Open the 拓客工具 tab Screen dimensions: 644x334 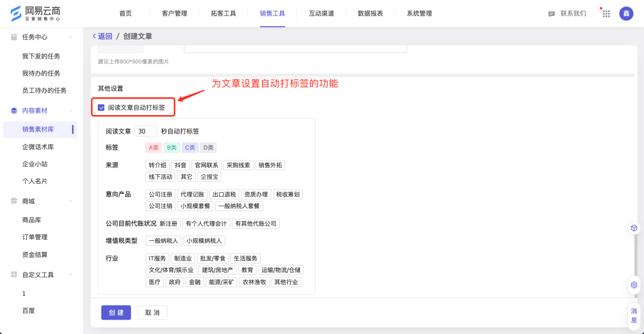tap(224, 14)
